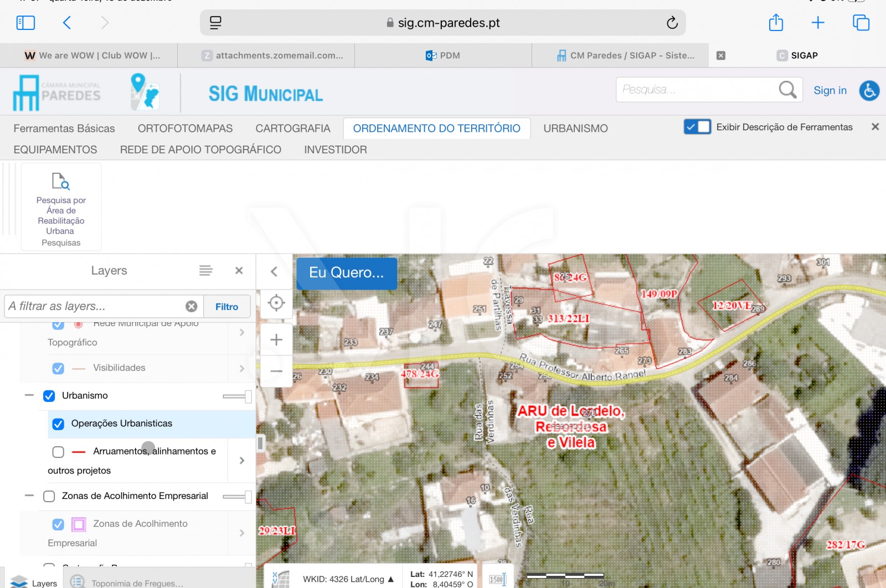Open the Layers panel menu lines icon

205,271
